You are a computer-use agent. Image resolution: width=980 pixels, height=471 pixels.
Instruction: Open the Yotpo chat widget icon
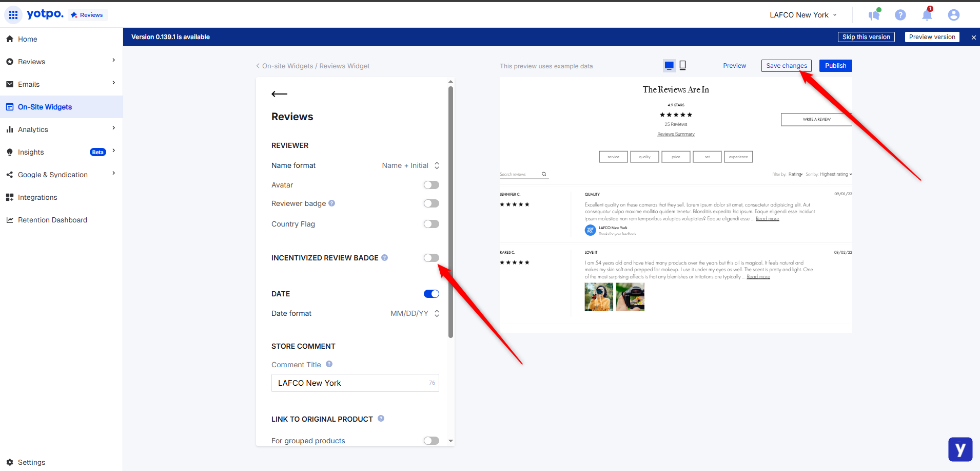(x=960, y=449)
